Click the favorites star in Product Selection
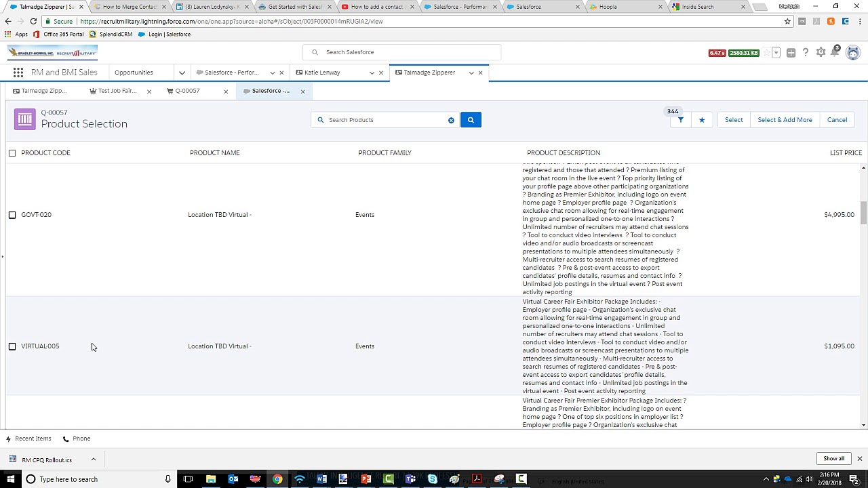 pos(702,120)
